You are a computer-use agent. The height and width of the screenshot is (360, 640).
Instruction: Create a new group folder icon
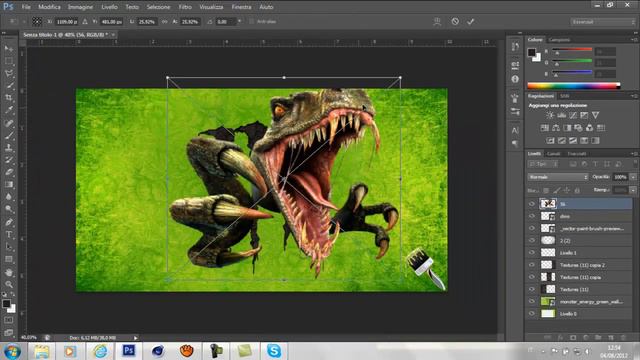click(598, 338)
